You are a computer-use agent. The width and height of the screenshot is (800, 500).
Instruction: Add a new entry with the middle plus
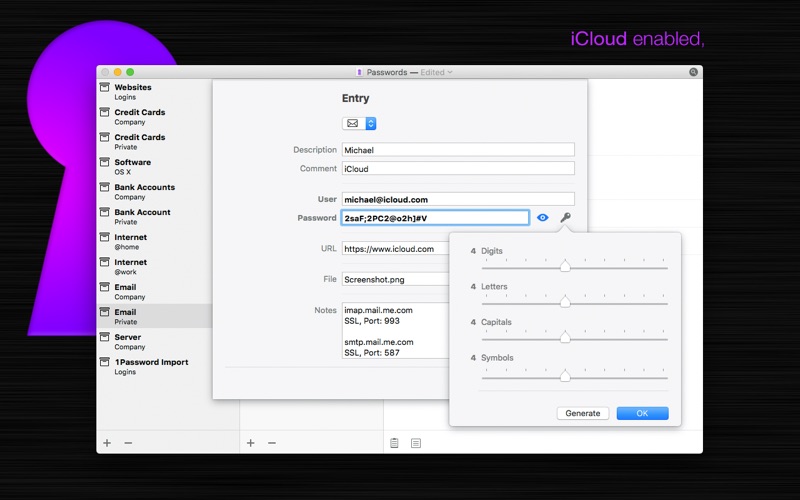coord(251,443)
